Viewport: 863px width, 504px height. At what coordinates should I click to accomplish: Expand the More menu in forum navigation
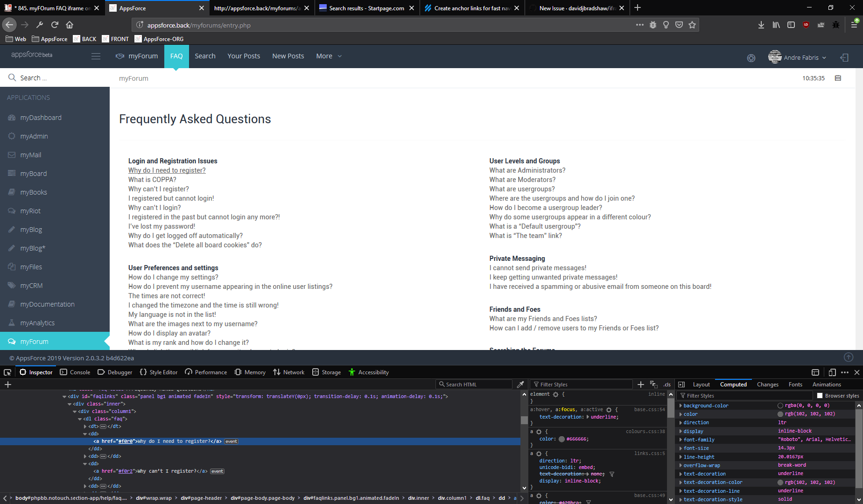point(329,56)
